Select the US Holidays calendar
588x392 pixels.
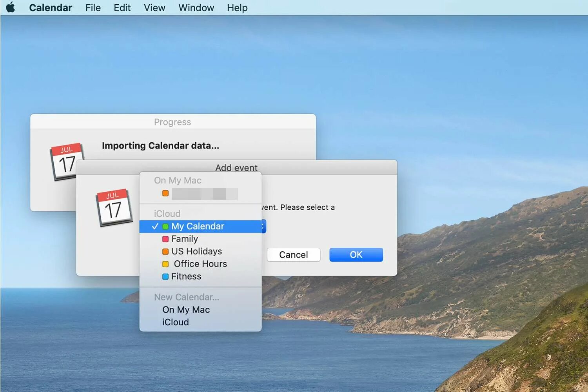(x=196, y=251)
